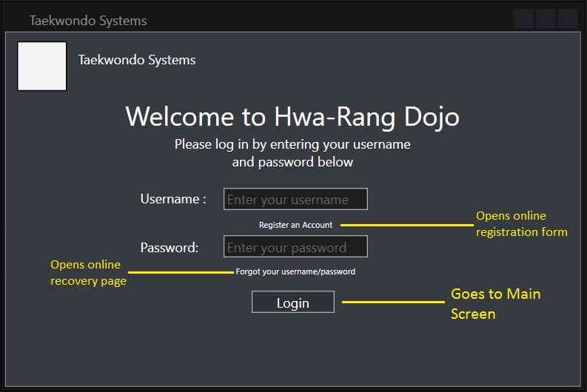The width and height of the screenshot is (587, 392).
Task: Click the Username input field
Action: pos(295,199)
